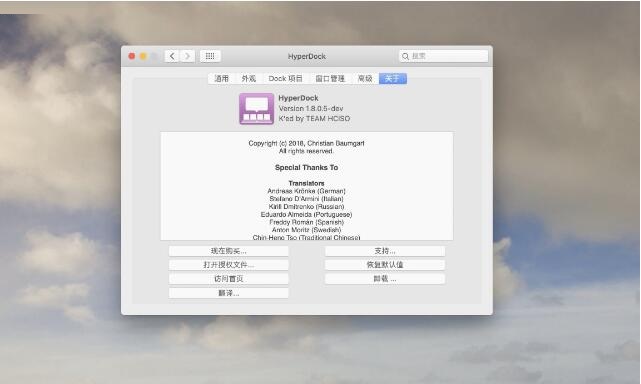Go back with the left arrow button
Image resolution: width=641 pixels, height=384 pixels.
(172, 56)
